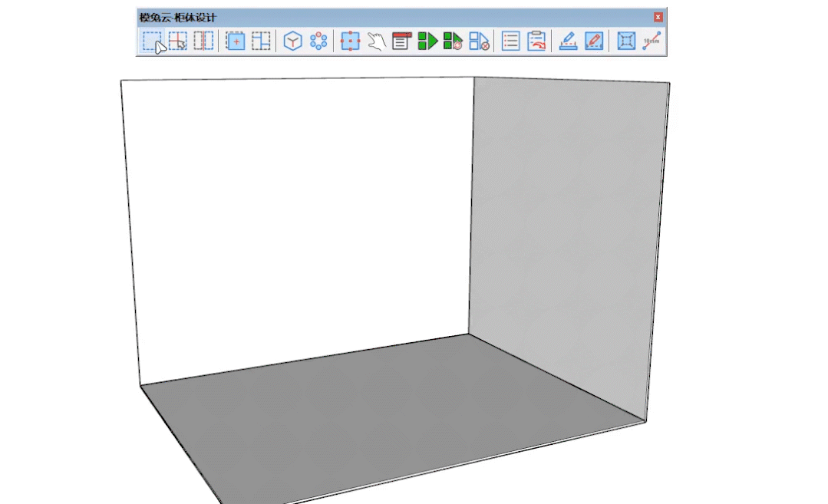The image size is (828, 504).
Task: Open the plain list icon
Action: tap(510, 41)
